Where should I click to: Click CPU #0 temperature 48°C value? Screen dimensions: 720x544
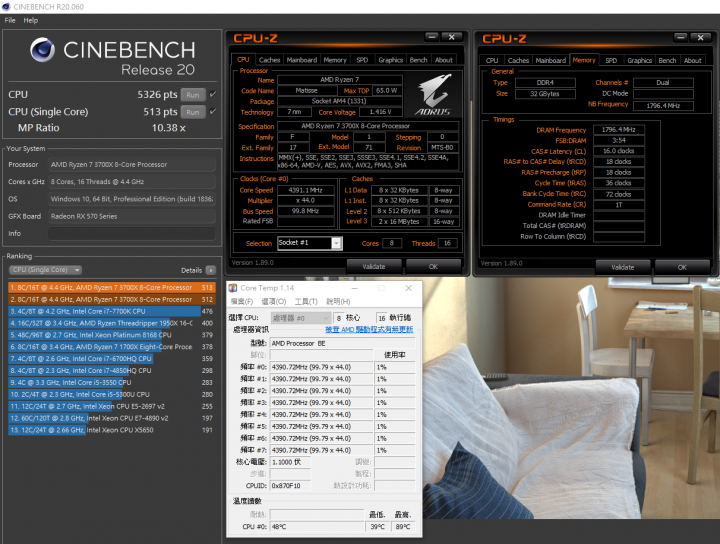pos(317,527)
